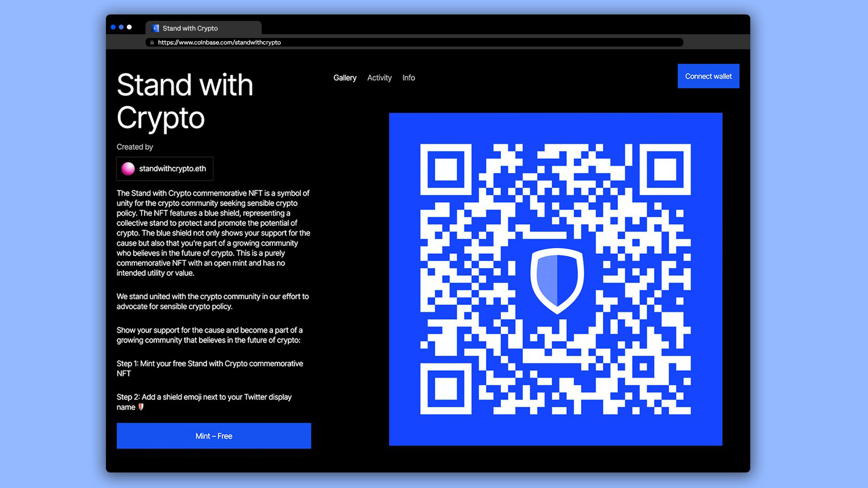The image size is (868, 488).
Task: Switch to the Activity tab
Action: [379, 78]
